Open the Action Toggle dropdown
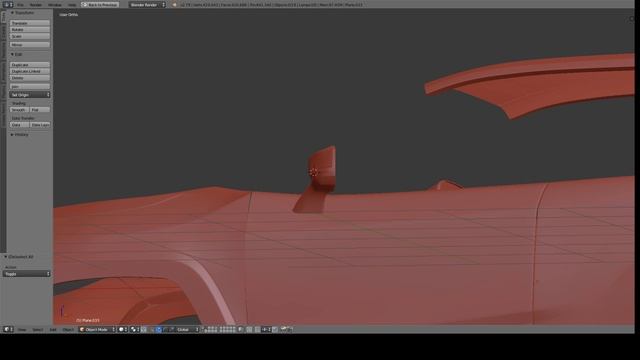The width and height of the screenshot is (640, 360). tap(27, 274)
